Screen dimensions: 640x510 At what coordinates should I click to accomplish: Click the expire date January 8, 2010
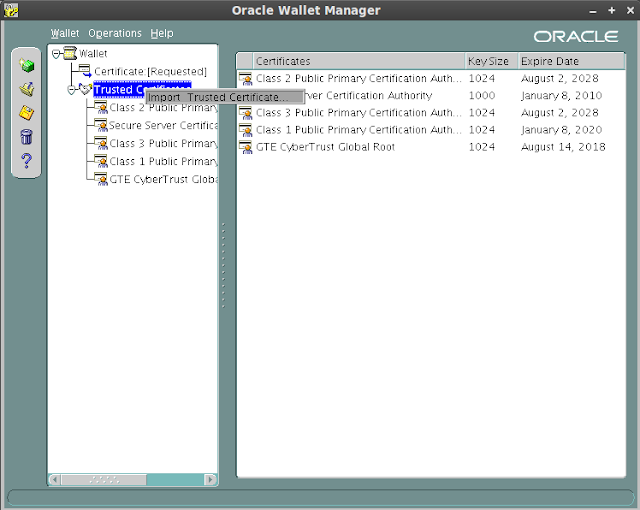(x=561, y=95)
